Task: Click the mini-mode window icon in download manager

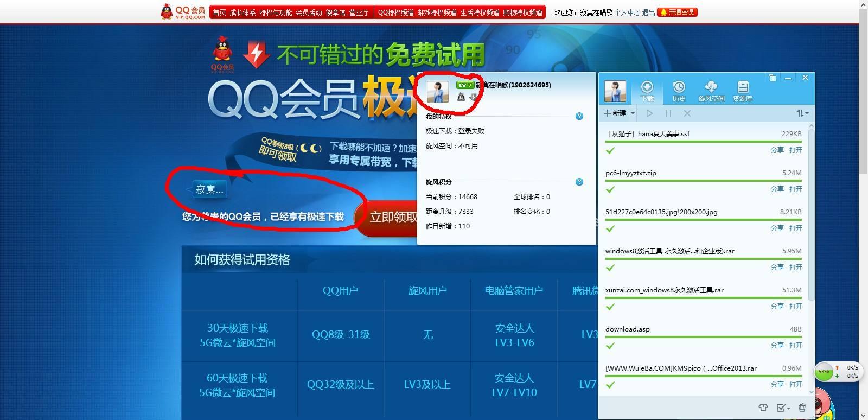Action: click(773, 78)
